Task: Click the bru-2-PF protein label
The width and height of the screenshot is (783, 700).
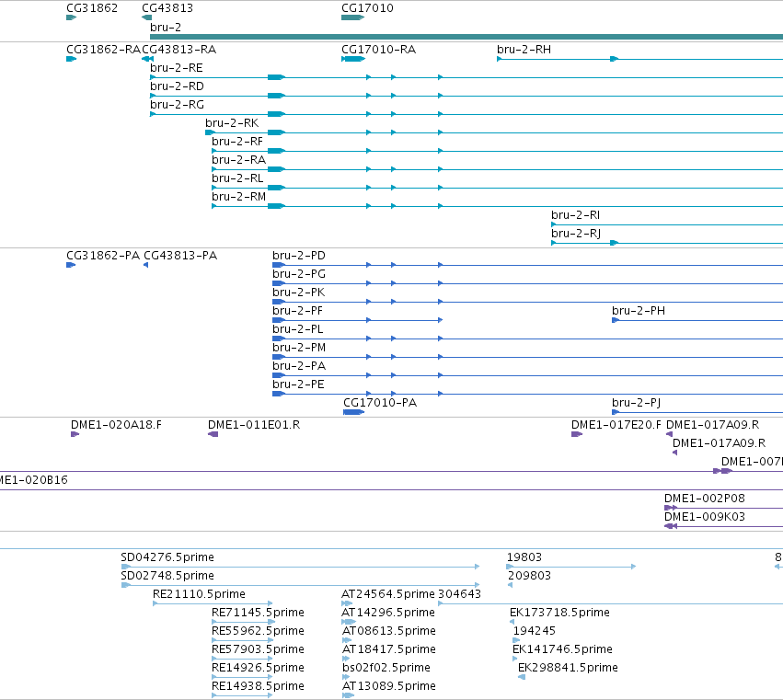Action: coord(297,311)
